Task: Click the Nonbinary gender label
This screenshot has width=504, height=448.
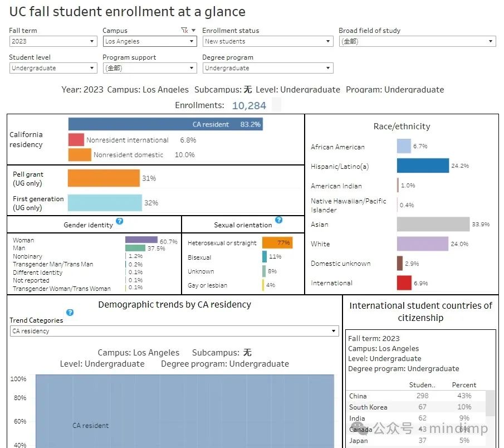Action: [x=27, y=256]
